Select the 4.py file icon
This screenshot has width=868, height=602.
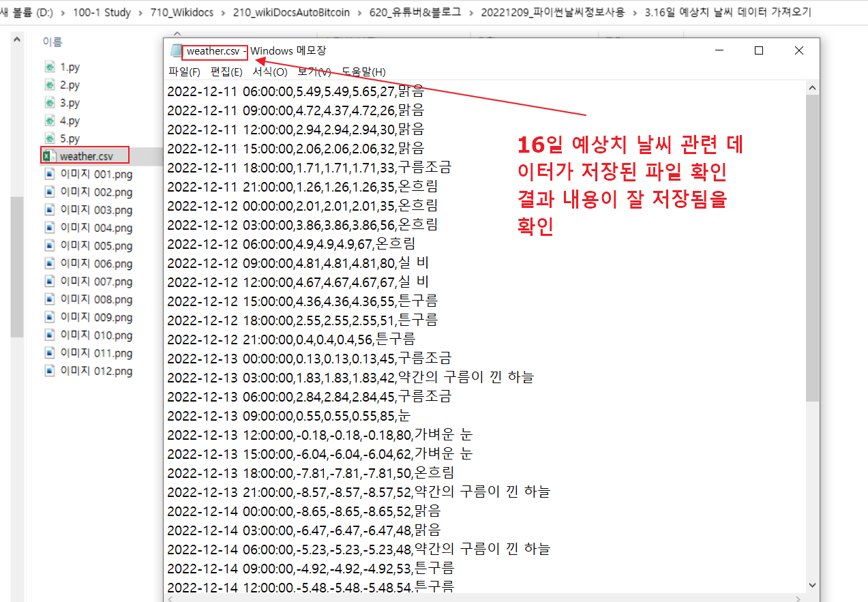pyautogui.click(x=50, y=120)
